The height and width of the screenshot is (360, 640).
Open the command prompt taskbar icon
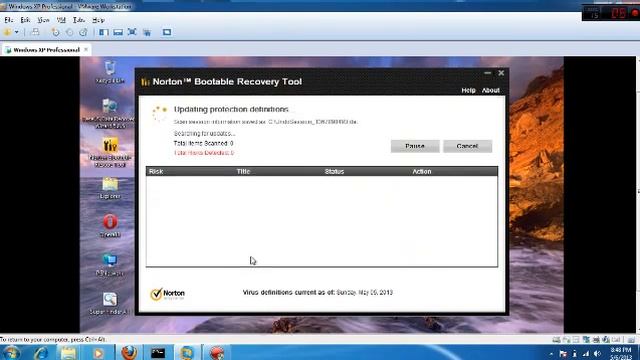pyautogui.click(x=158, y=353)
